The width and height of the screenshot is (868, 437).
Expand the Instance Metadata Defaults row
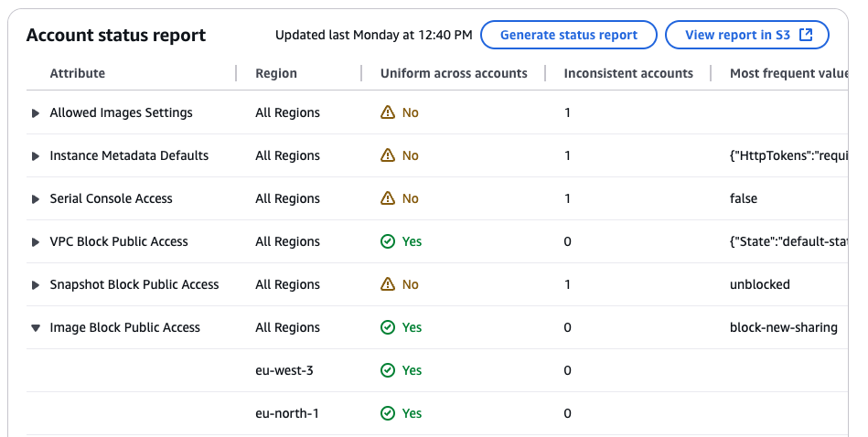tap(36, 156)
